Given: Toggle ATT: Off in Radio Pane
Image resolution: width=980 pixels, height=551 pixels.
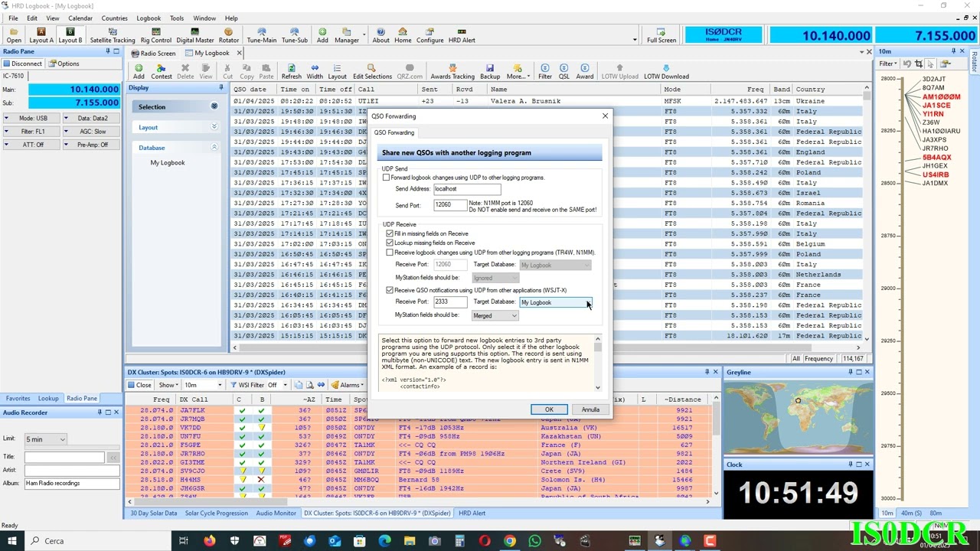Looking at the screenshot, I should [x=29, y=145].
